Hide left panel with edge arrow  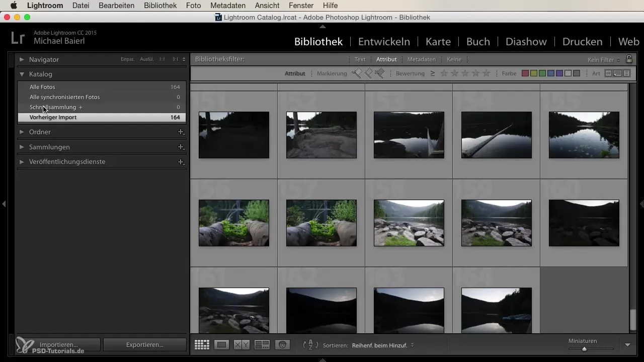tap(4, 204)
